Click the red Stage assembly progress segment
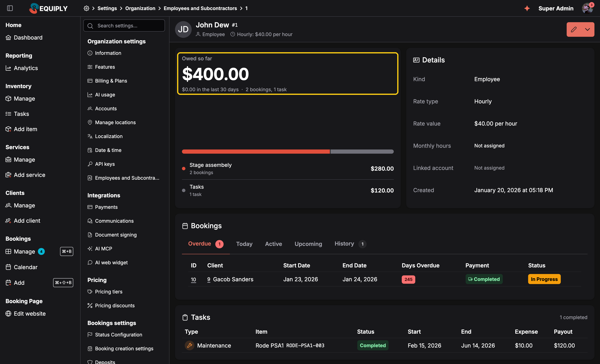Viewport: 600px width, 364px height. coord(256,152)
